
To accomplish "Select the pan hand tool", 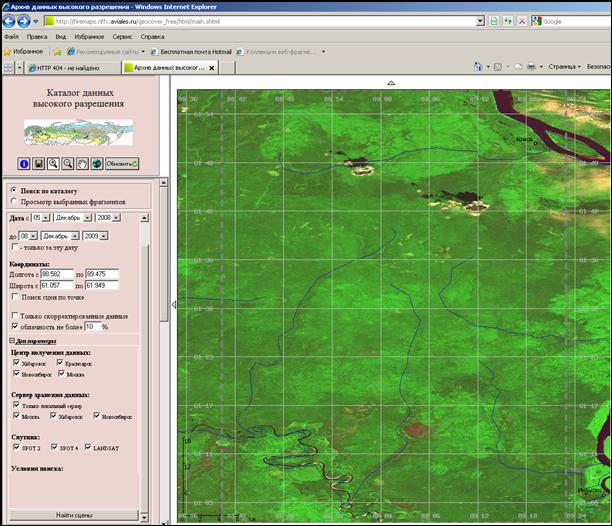I will pyautogui.click(x=82, y=163).
